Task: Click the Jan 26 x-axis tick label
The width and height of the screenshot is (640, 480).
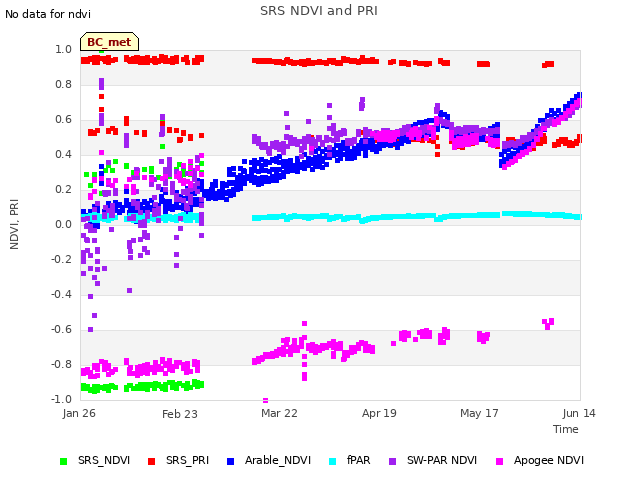Action: [79, 413]
